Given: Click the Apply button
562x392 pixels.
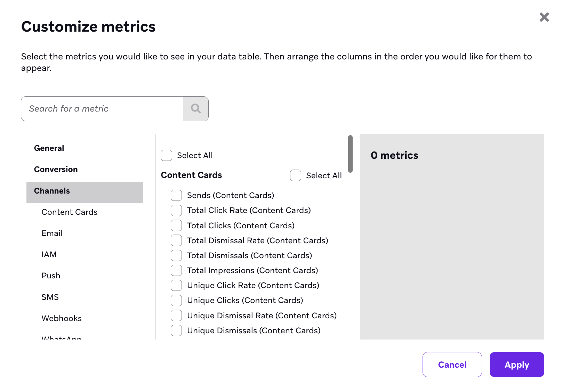Looking at the screenshot, I should [x=517, y=365].
